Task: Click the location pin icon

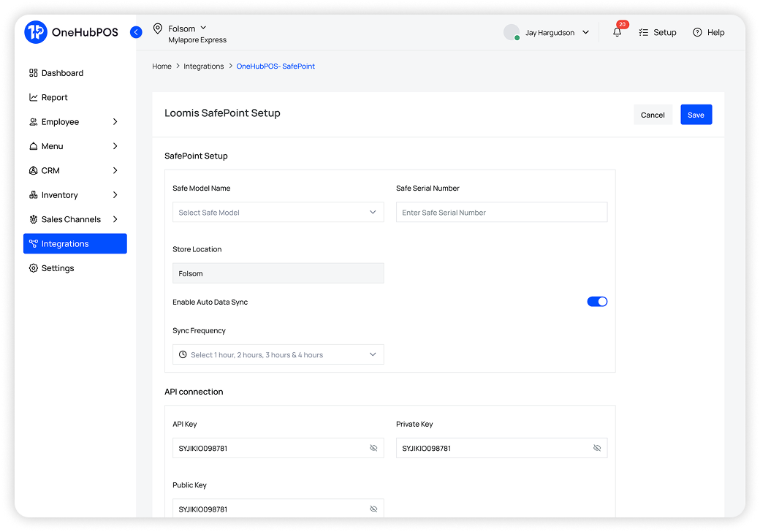Action: [x=158, y=28]
